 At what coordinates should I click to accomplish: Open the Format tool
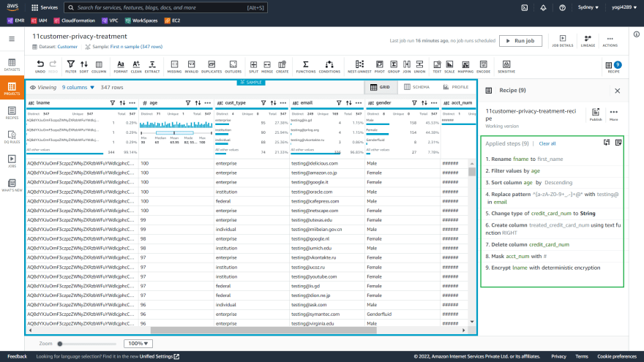120,67
